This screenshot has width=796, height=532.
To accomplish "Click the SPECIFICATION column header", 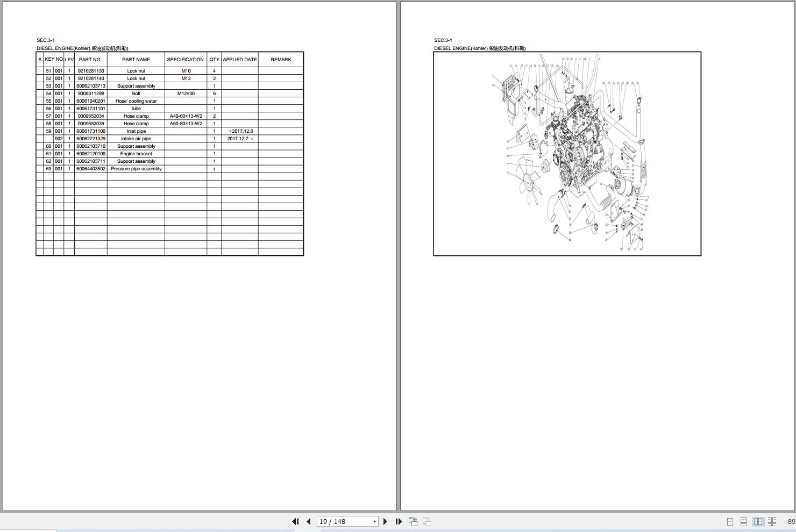I will [186, 60].
